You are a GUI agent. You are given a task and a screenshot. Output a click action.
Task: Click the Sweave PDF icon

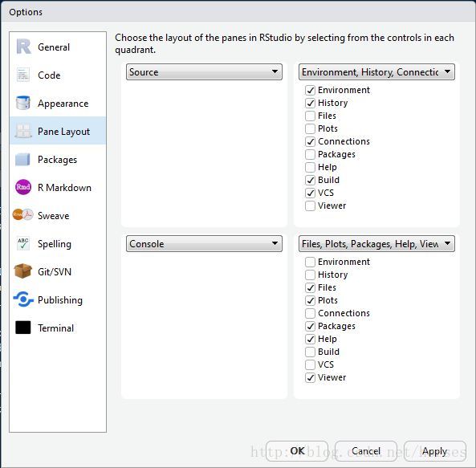coord(23,215)
